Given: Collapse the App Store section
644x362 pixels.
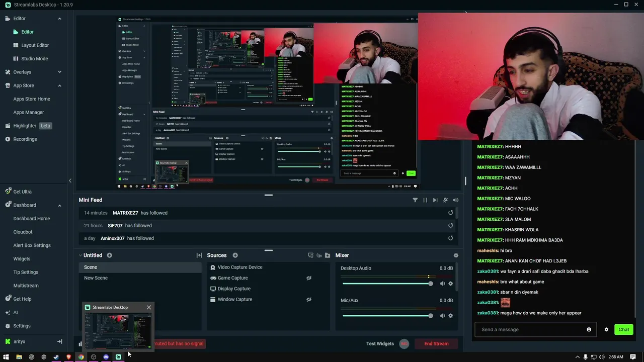Looking at the screenshot, I should pyautogui.click(x=59, y=85).
